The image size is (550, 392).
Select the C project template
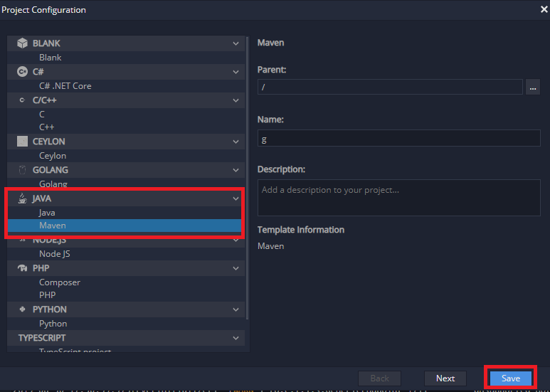pos(126,115)
